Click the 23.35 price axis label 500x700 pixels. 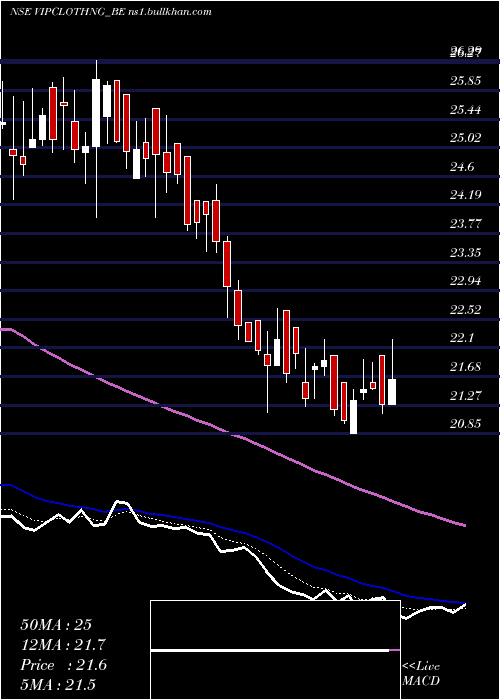tap(465, 252)
